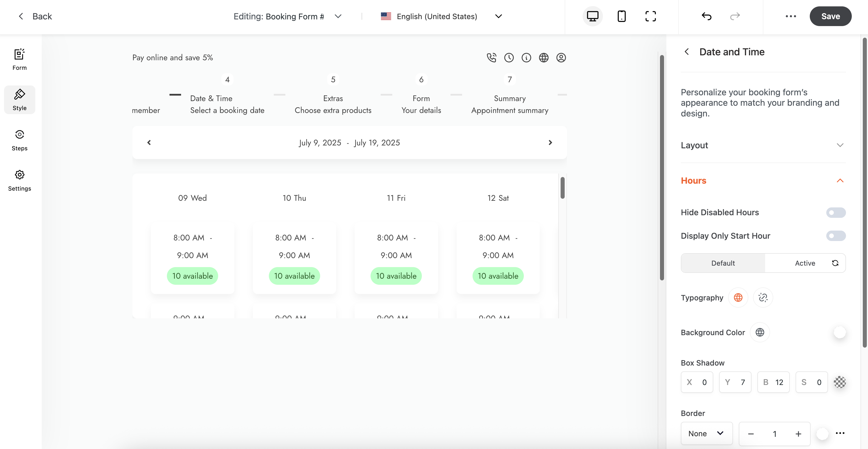Select the desktop preview icon
Viewport: 868px width, 449px height.
point(592,16)
